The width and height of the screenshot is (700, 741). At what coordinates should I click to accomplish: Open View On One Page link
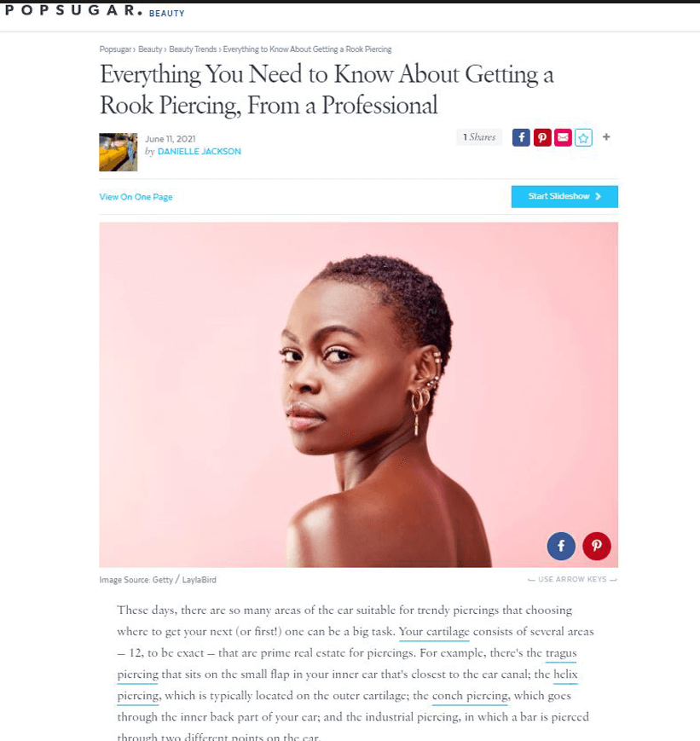pyautogui.click(x=136, y=197)
